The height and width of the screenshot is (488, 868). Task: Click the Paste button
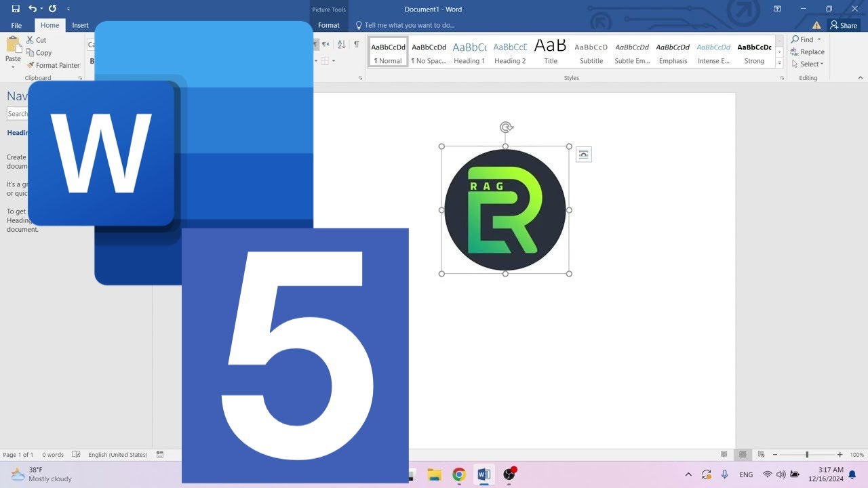point(13,45)
